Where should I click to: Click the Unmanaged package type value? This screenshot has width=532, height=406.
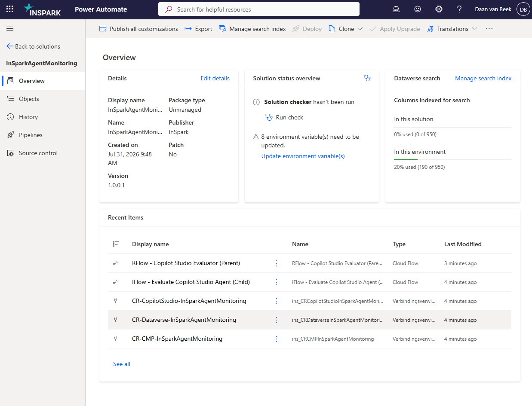tap(185, 110)
